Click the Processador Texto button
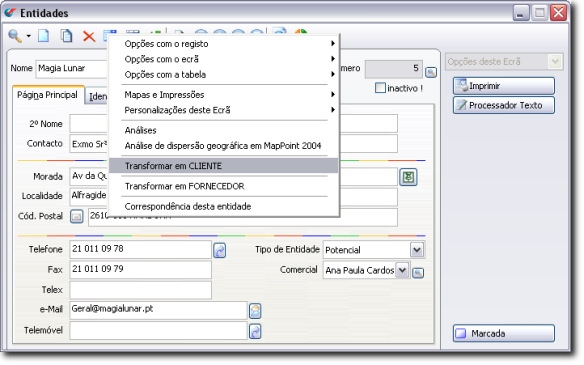Viewport: 584px width, 365px height. [504, 105]
